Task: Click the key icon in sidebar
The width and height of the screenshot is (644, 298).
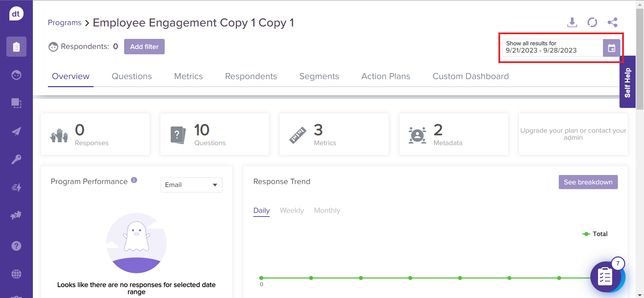Action: (x=16, y=159)
